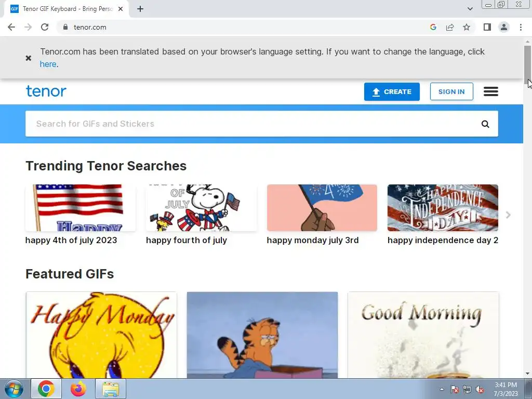The height and width of the screenshot is (399, 532).
Task: Click the 'happy monday july 3rd' label
Action: click(x=312, y=240)
